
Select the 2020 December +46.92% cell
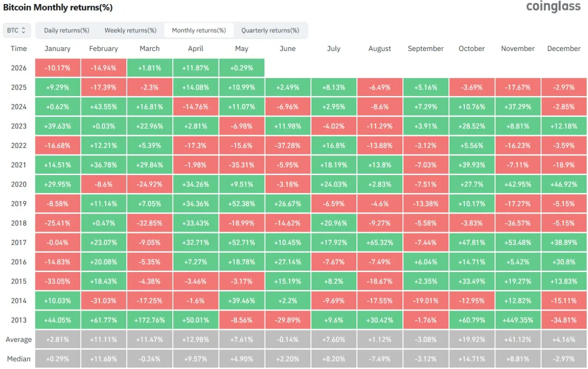(564, 184)
